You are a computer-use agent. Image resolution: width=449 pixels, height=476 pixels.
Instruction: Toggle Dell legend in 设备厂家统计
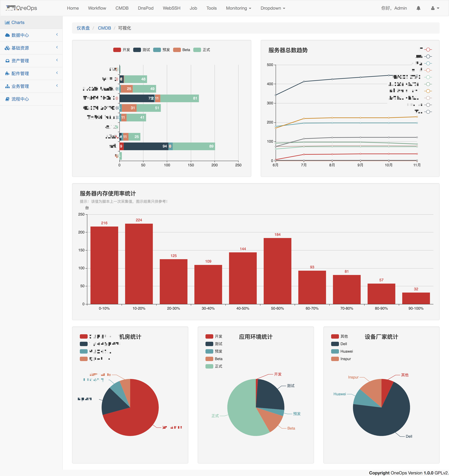click(x=339, y=344)
